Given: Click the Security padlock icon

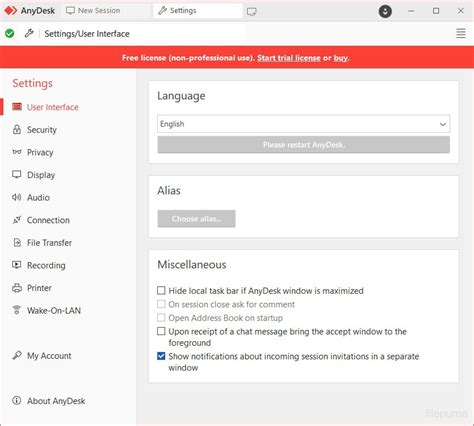Looking at the screenshot, I should (x=17, y=129).
